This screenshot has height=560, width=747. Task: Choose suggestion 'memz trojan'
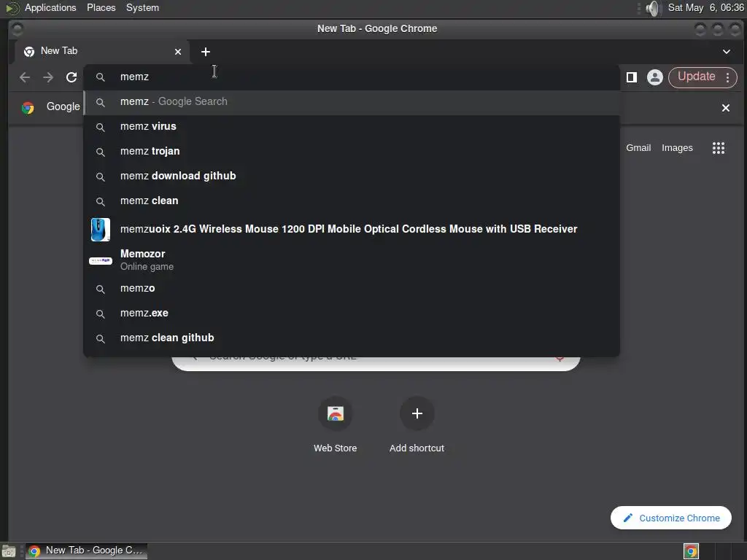(x=352, y=152)
